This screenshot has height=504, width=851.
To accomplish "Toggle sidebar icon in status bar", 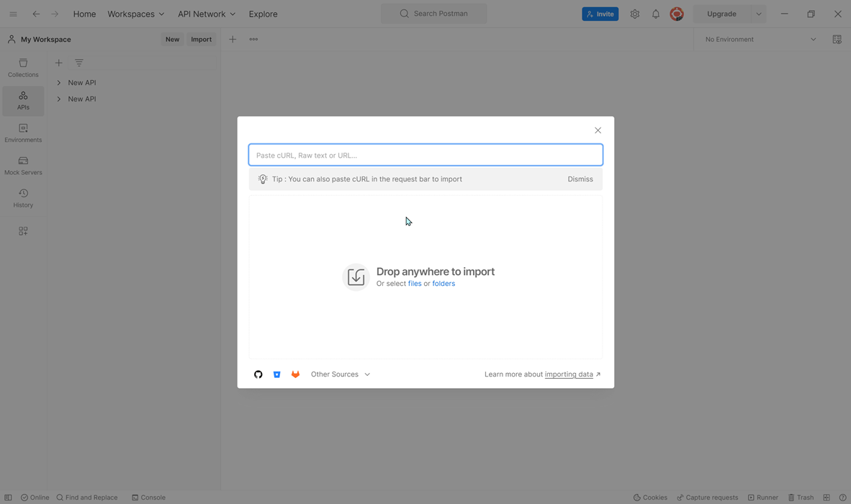I will click(x=8, y=498).
